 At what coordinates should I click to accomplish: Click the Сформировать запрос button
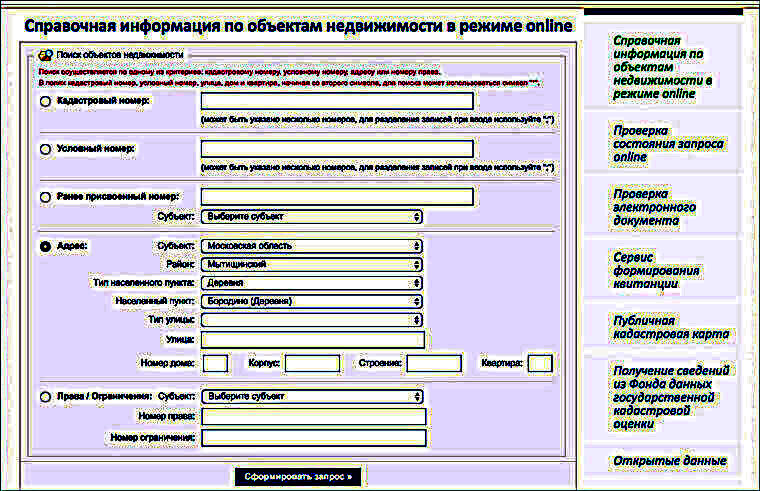pos(298,477)
